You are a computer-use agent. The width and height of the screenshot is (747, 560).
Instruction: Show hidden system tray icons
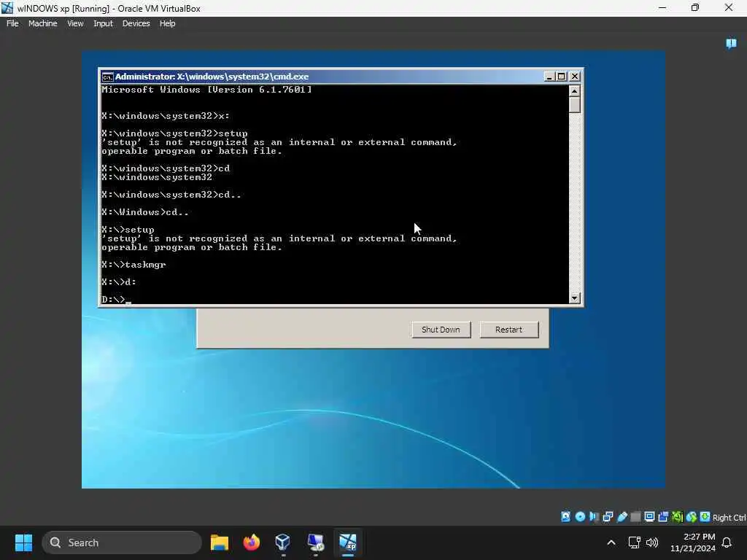(x=611, y=542)
